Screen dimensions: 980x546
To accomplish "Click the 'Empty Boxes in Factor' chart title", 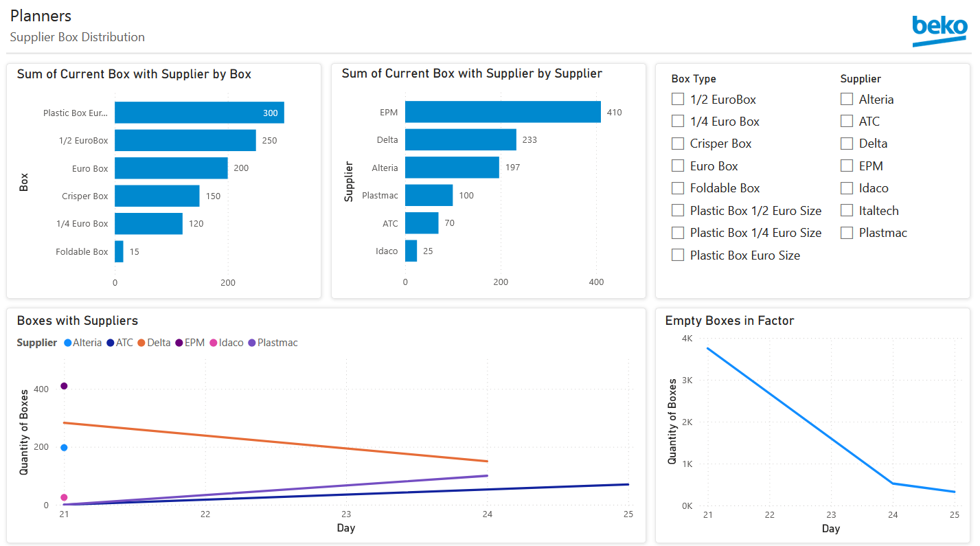I will (729, 321).
